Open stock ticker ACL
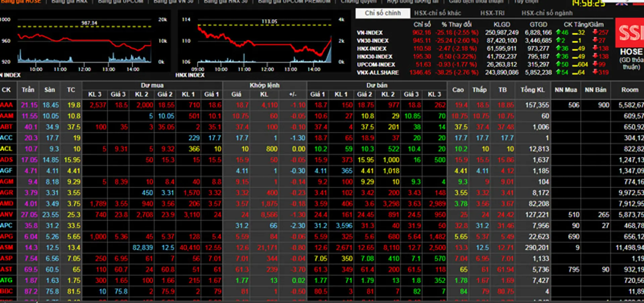Viewport: 644px width, 303px height. click(7, 149)
